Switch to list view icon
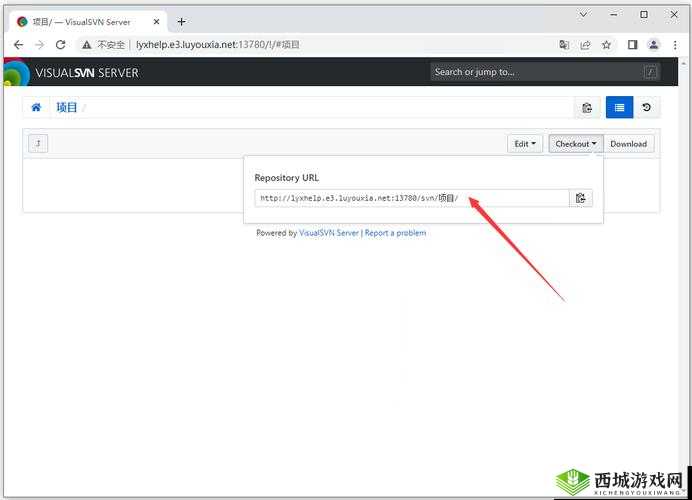 pos(619,108)
